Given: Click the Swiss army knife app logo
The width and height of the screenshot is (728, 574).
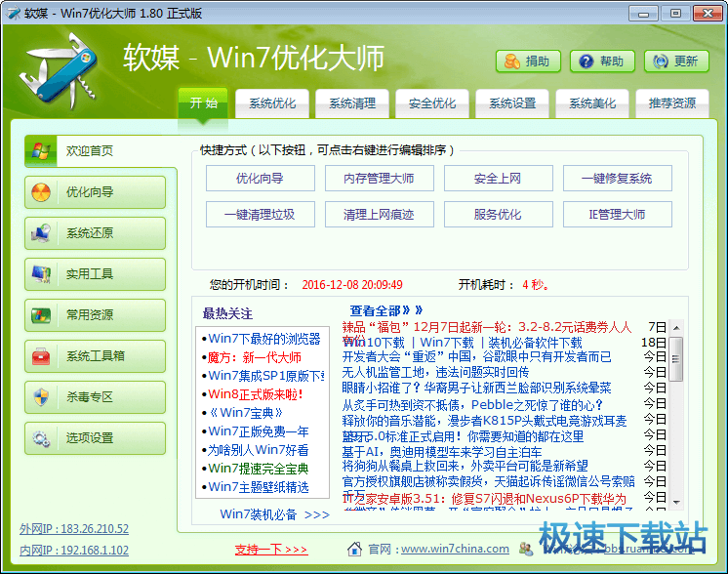Looking at the screenshot, I should click(x=58, y=69).
